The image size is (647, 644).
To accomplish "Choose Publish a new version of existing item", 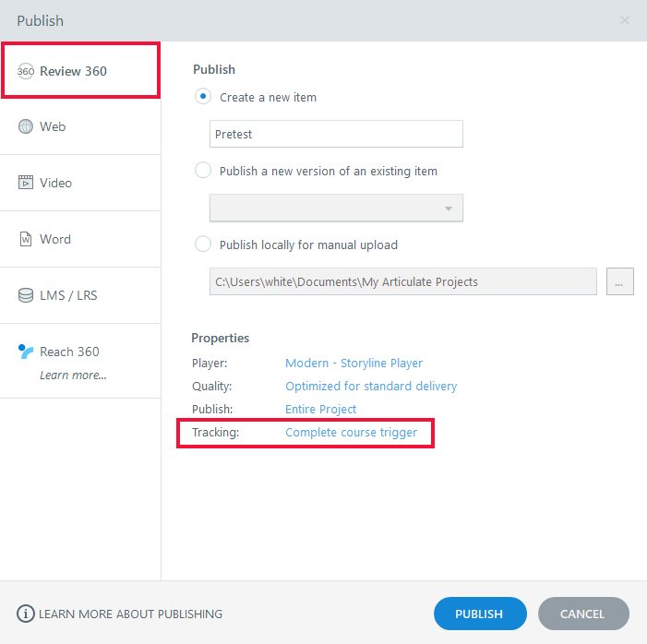I will pyautogui.click(x=203, y=171).
